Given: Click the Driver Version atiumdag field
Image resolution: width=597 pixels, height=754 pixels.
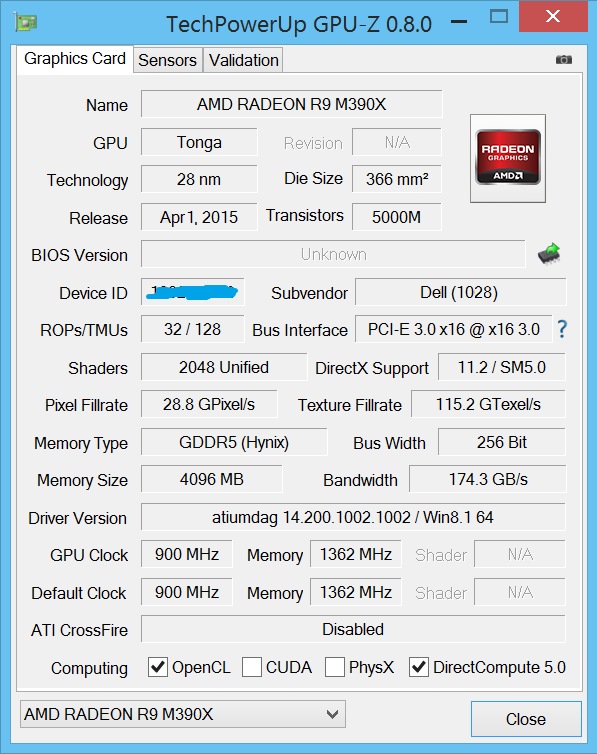Looking at the screenshot, I should [353, 517].
